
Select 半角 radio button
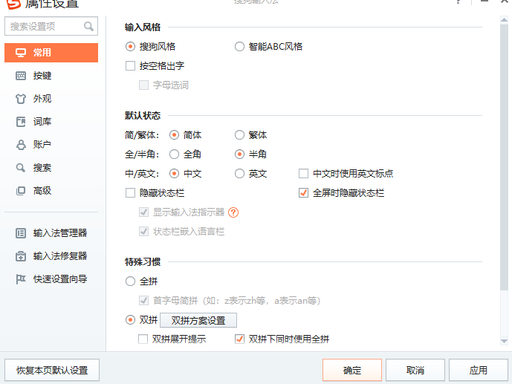coord(239,154)
